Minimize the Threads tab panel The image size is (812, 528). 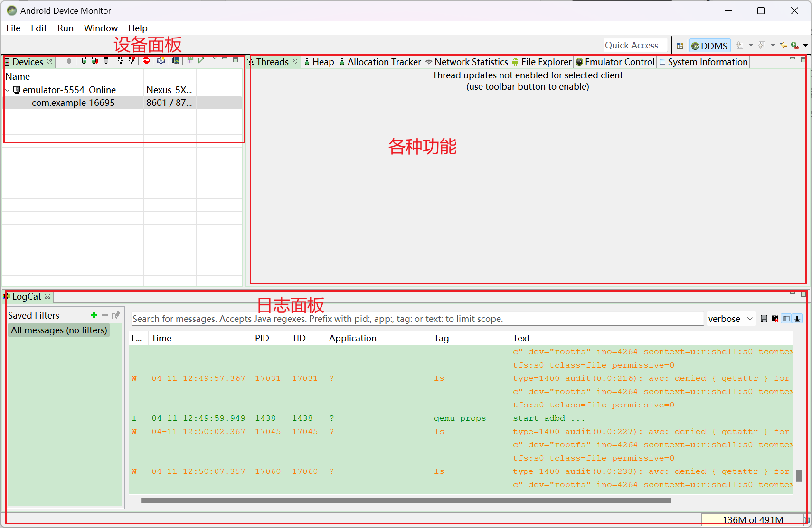(x=793, y=59)
